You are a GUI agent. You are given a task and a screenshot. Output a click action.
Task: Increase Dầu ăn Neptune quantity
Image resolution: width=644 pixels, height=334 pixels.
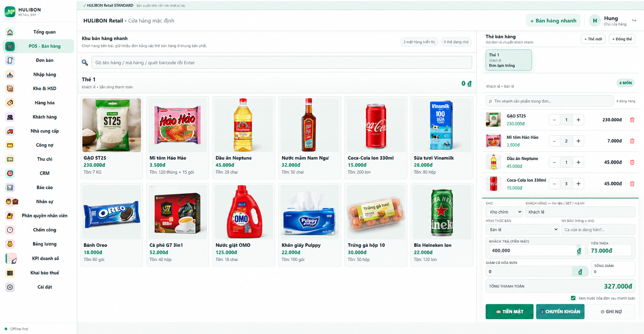tap(578, 162)
